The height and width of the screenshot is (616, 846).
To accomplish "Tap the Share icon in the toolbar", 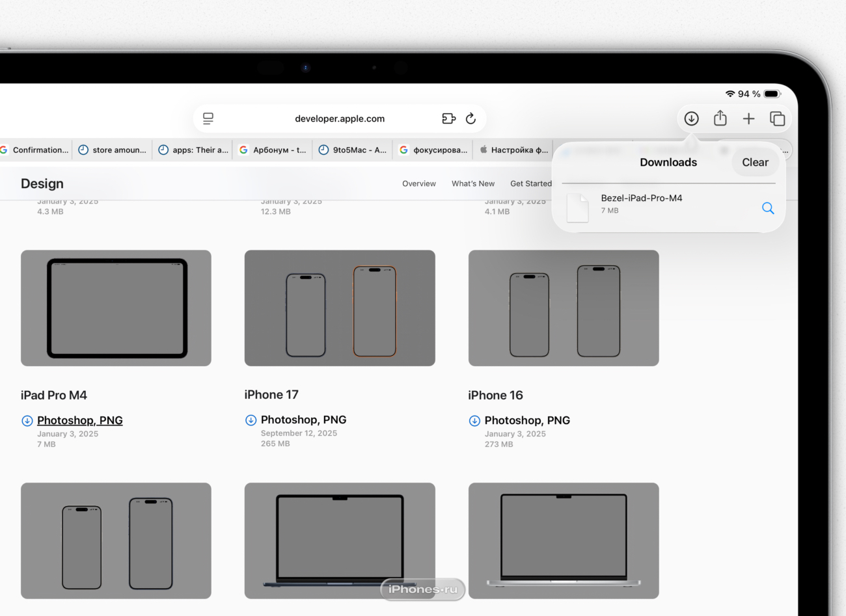I will click(720, 118).
